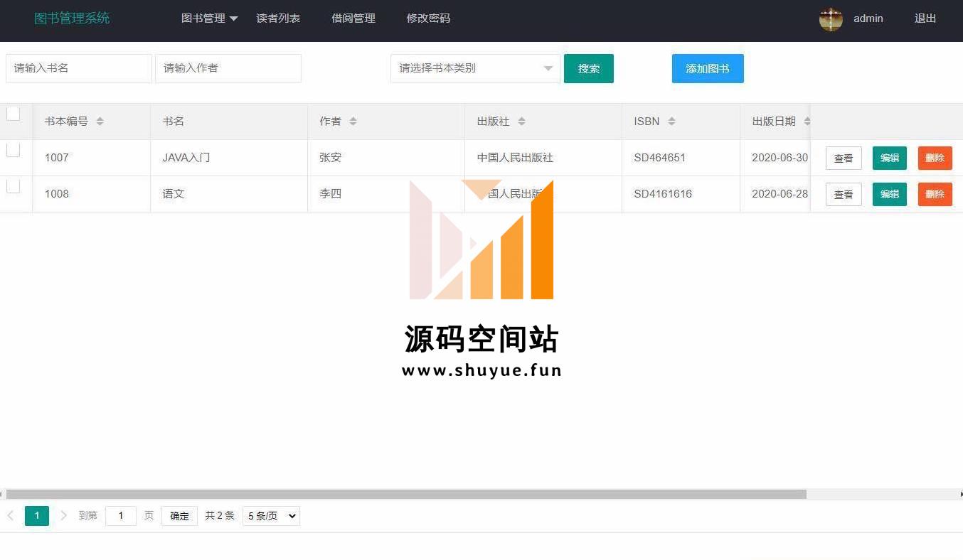Check the row for book 1007

(x=13, y=150)
